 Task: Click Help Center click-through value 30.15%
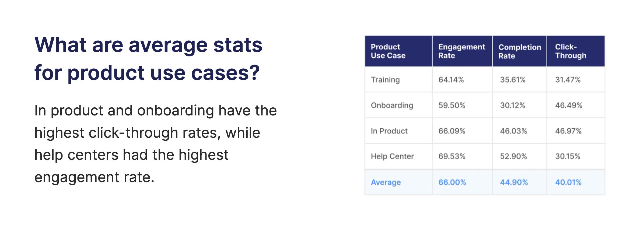point(568,156)
